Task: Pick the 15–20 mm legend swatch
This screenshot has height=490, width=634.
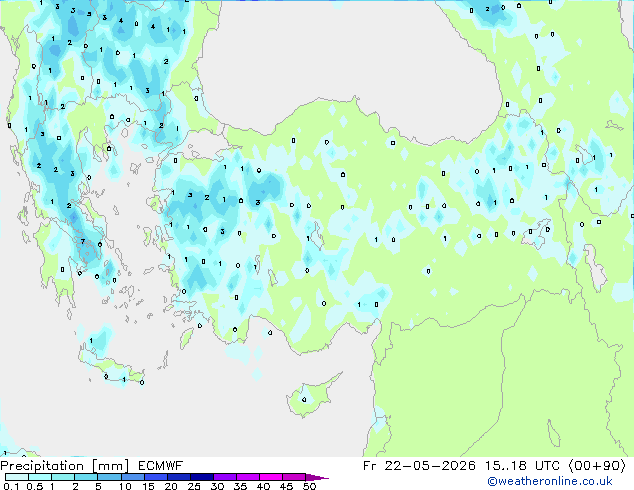Action: [x=156, y=477]
